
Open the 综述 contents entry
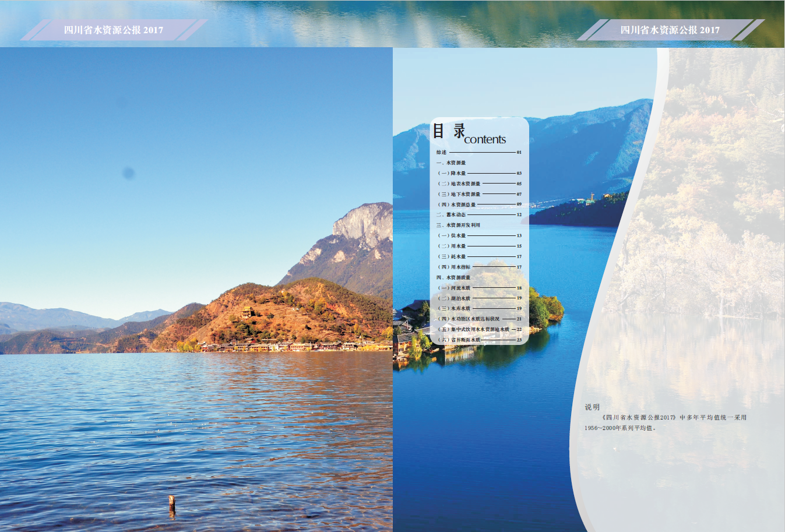[x=442, y=153]
